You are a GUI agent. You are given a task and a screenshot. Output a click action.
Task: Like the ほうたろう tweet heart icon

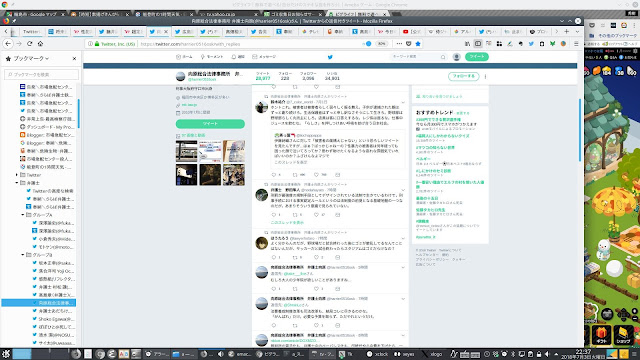pyautogui.click(x=316, y=257)
